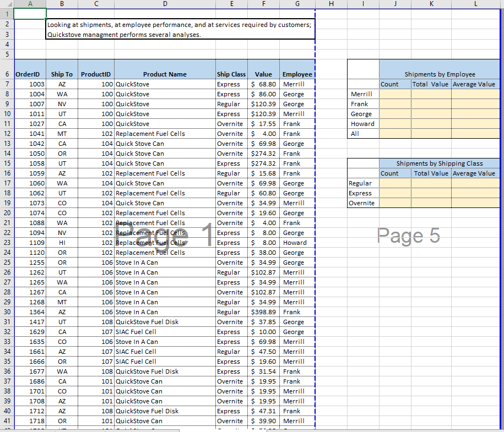Select Total Value cell for Frank
The width and height of the screenshot is (504, 432).
[431, 104]
